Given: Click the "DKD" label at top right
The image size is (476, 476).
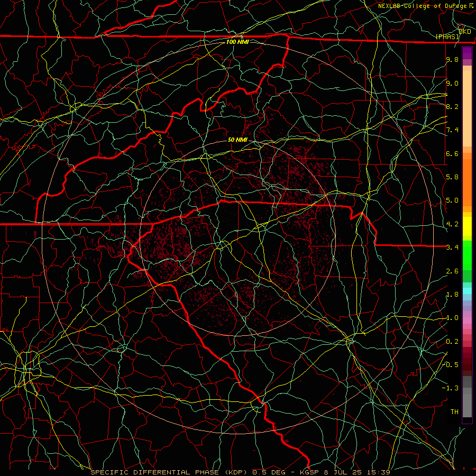Looking at the screenshot, I should (x=465, y=32).
